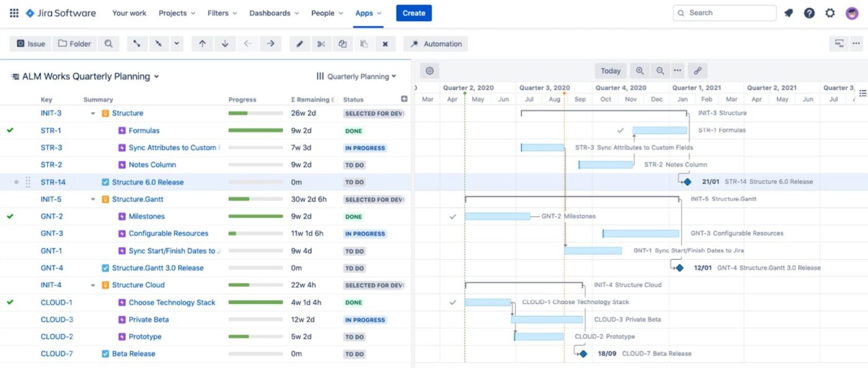Click the CLOUD-7 Beta Release milestone diamond
This screenshot has width=868, height=368.
[583, 354]
